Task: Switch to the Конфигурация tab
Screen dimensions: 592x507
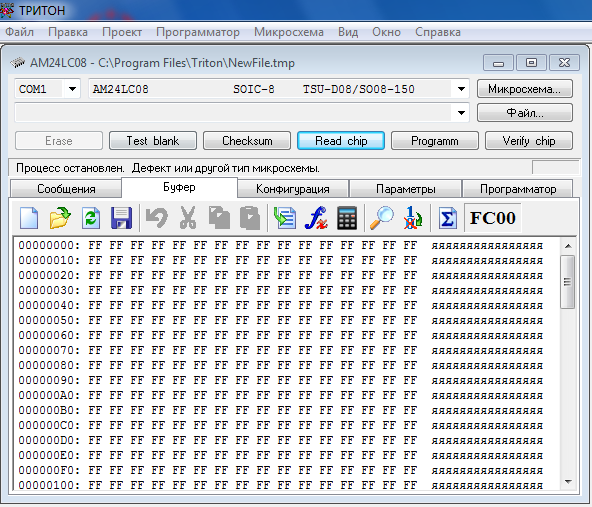Action: 293,189
